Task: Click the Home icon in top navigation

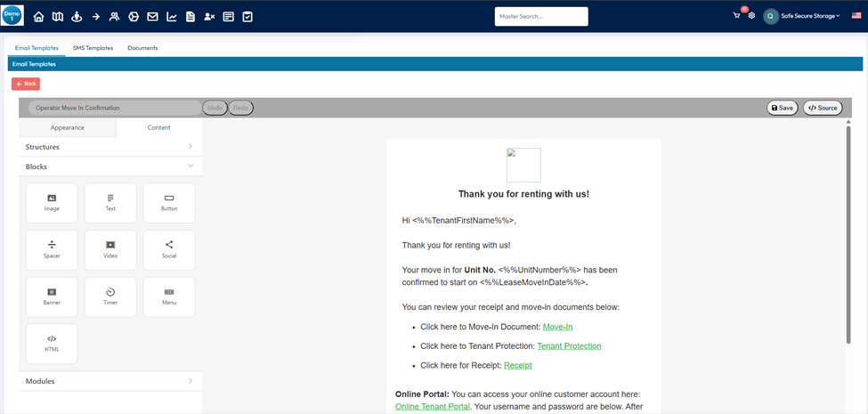Action: coord(38,17)
